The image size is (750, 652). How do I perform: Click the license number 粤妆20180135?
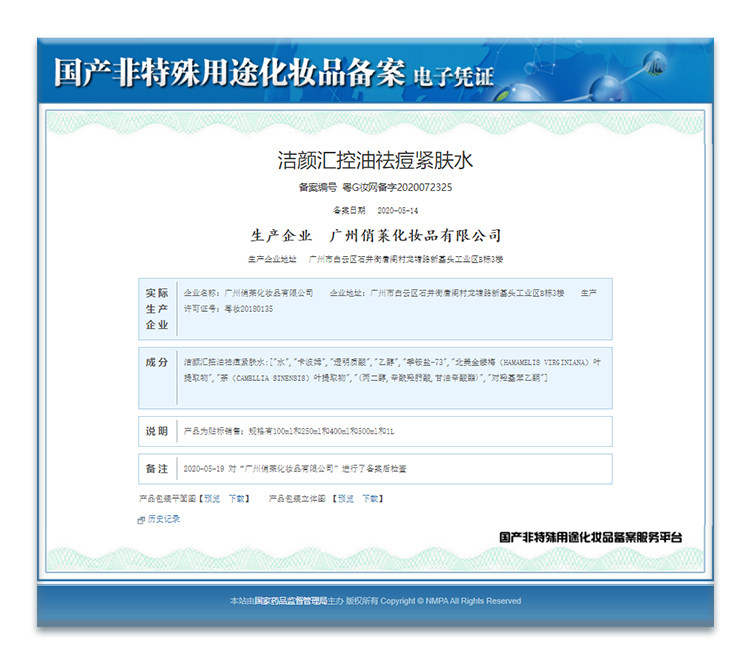(249, 309)
